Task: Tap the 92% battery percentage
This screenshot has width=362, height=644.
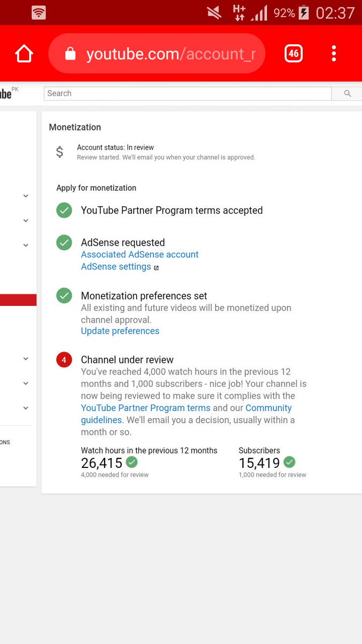Action: click(284, 12)
